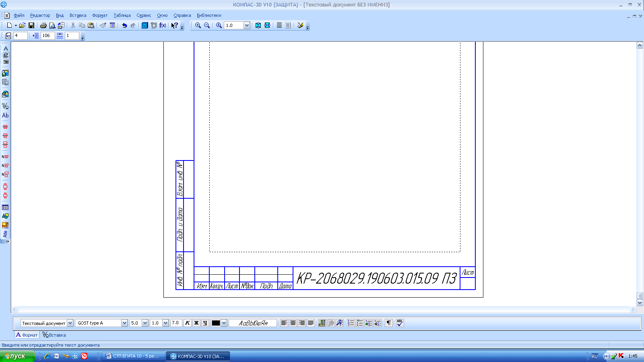
Task: Save the document with the floppy icon
Action: point(31,25)
